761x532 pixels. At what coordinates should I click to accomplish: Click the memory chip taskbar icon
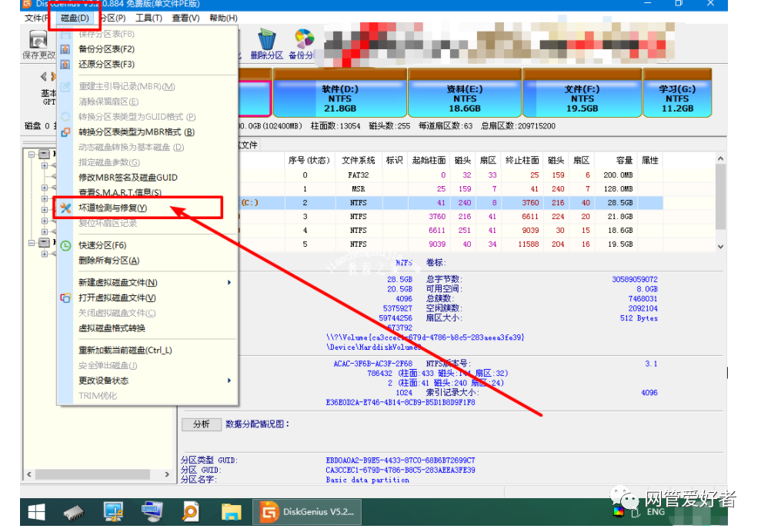pos(75,513)
